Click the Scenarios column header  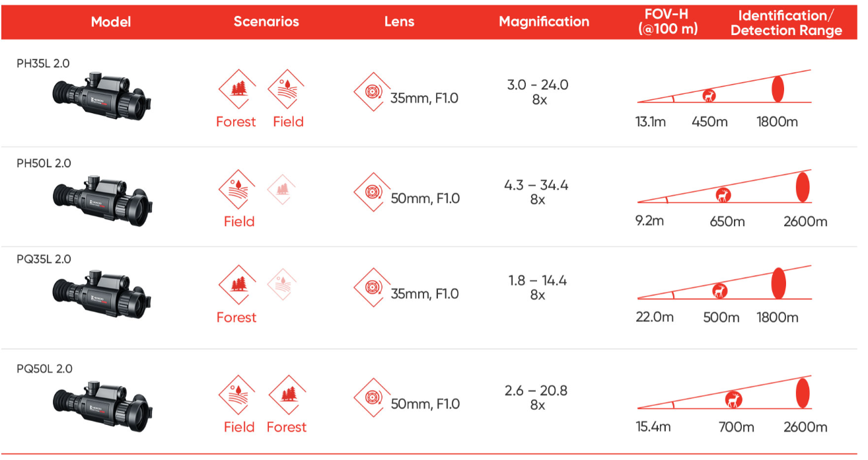[266, 21]
